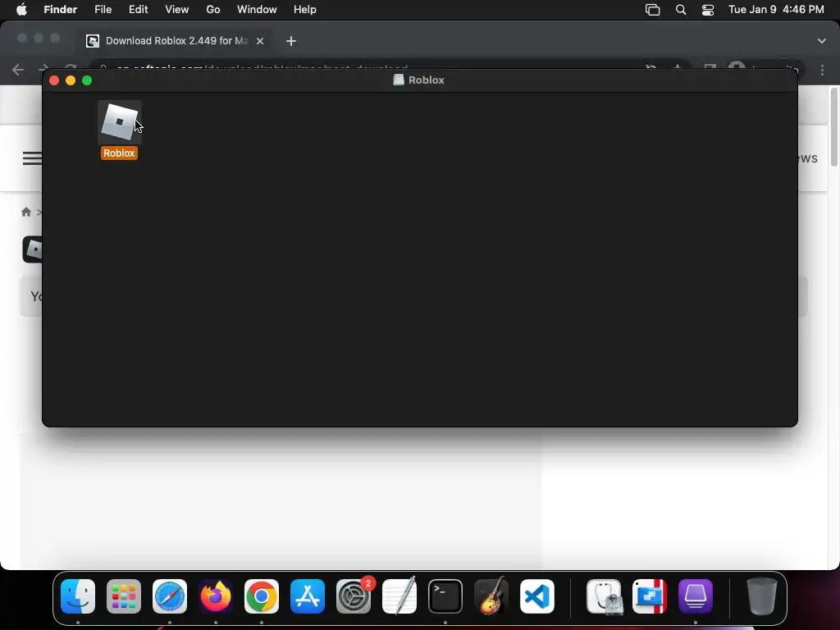The width and height of the screenshot is (840, 630).
Task: Open Launchpad from the Dock
Action: pos(124,596)
